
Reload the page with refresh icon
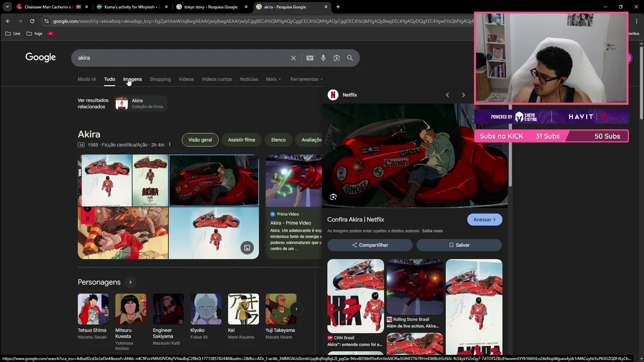pos(32,21)
